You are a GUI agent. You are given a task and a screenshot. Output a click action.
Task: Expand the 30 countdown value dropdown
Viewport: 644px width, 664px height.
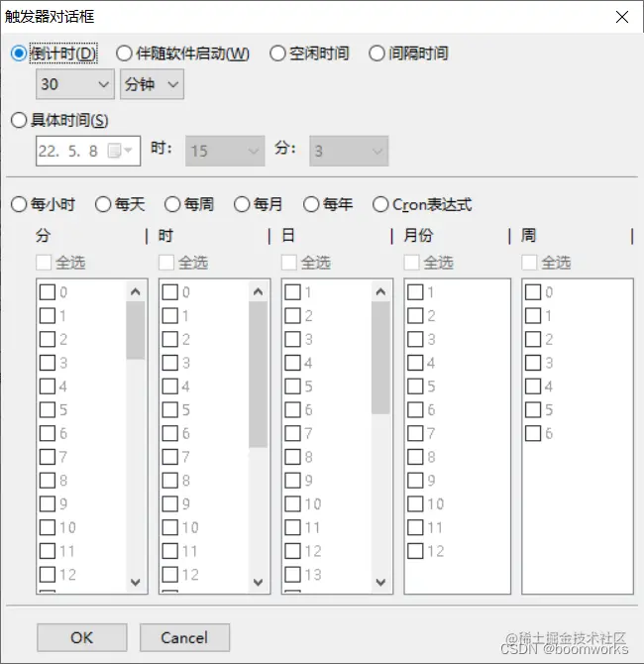[x=75, y=84]
